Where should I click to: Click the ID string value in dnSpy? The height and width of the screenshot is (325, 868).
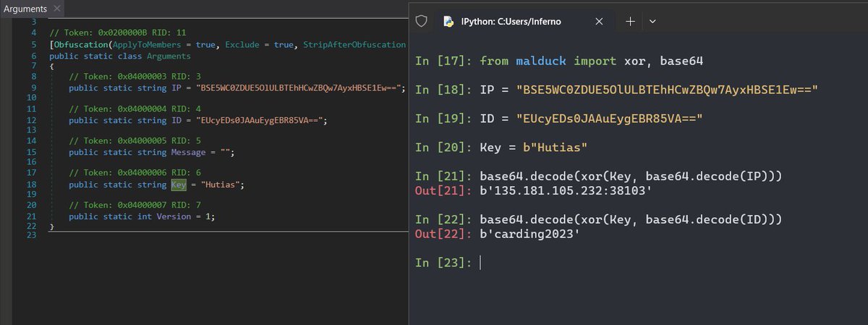(x=259, y=120)
